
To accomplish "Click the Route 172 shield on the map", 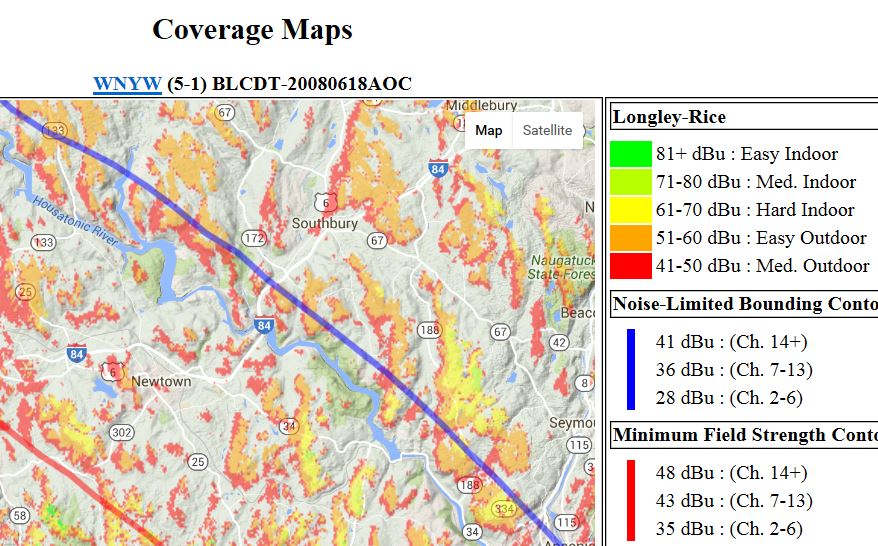I will click(253, 239).
